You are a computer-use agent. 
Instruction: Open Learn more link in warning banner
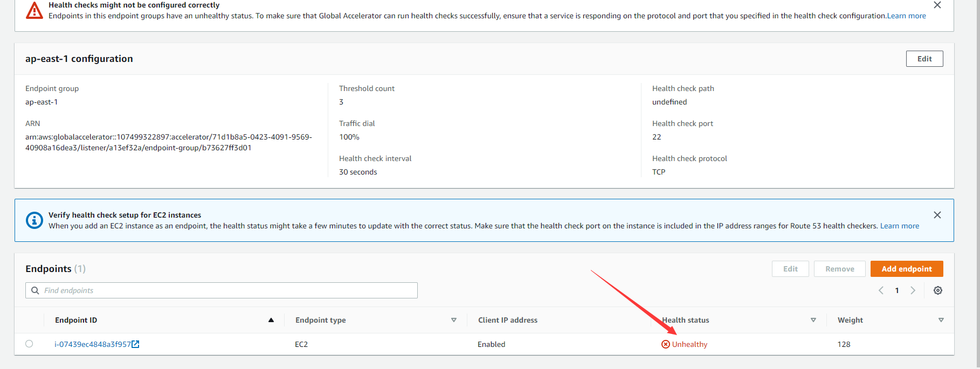click(907, 16)
